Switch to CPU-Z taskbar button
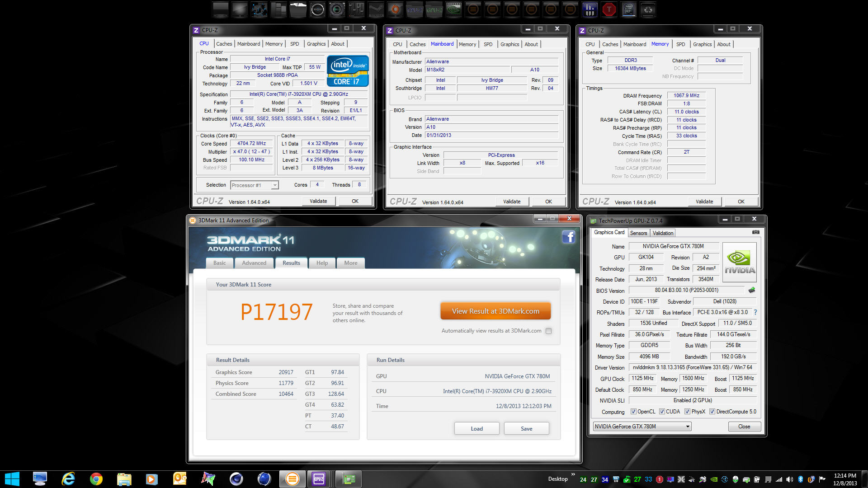The height and width of the screenshot is (488, 868). (x=319, y=479)
